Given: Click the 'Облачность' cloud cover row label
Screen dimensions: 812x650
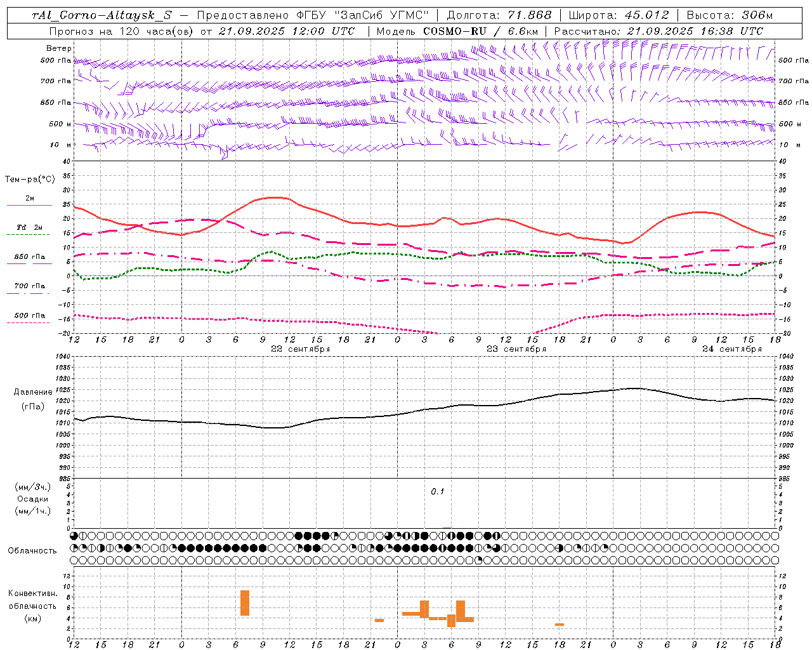Looking at the screenshot, I should [32, 551].
